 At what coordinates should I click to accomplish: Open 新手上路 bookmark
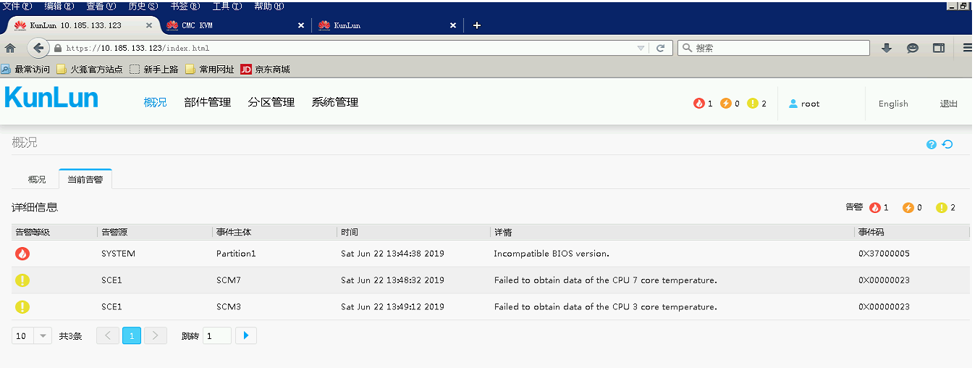[x=154, y=70]
